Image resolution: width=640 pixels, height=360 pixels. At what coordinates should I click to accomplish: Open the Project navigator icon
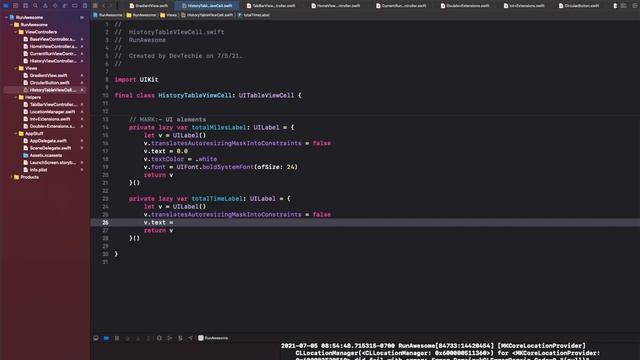(6, 6)
